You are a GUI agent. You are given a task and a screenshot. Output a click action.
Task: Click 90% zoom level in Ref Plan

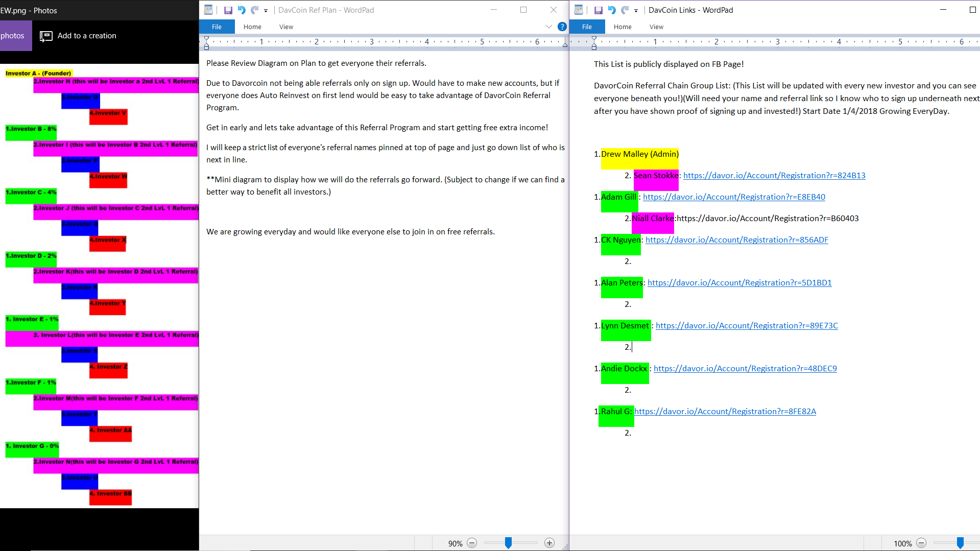pyautogui.click(x=455, y=544)
